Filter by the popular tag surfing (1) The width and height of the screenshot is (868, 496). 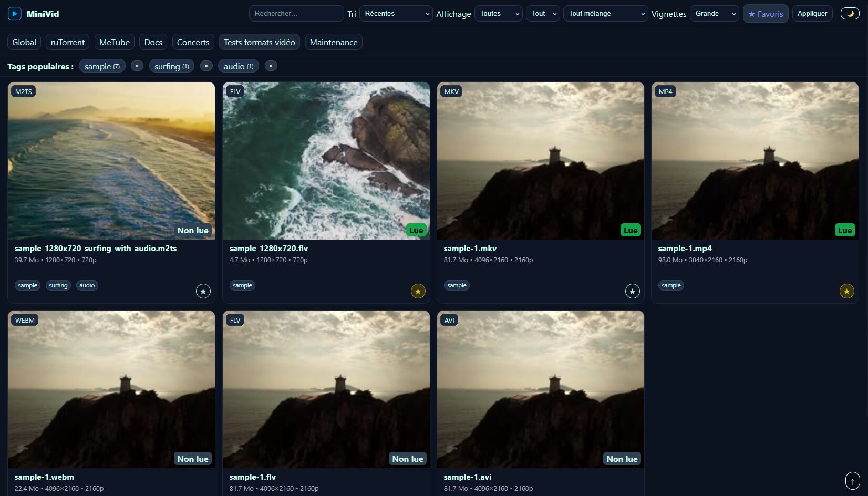[x=172, y=66]
